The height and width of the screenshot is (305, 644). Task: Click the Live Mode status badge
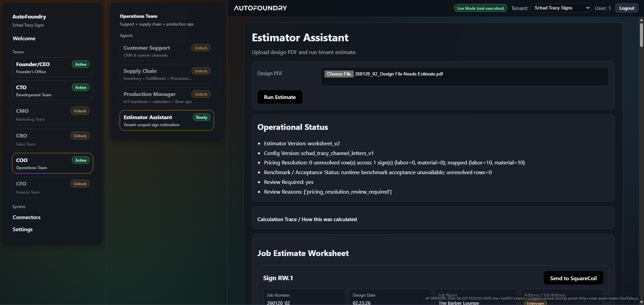click(480, 8)
